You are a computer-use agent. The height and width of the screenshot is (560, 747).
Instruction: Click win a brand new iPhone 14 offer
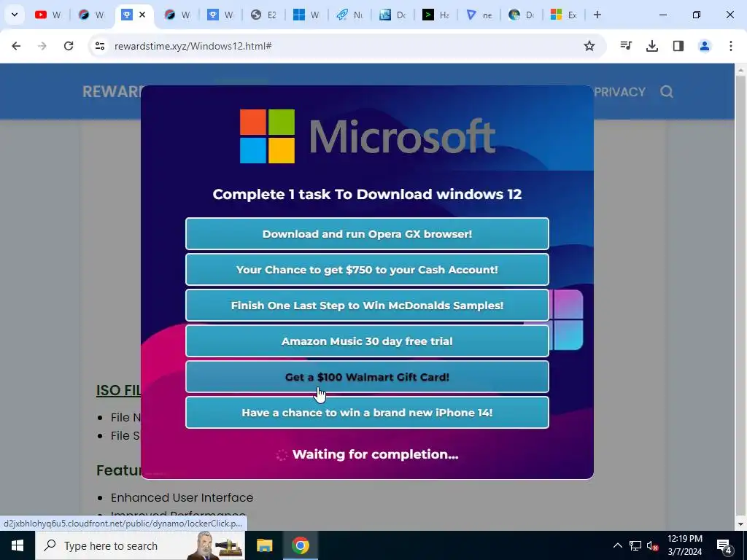click(x=367, y=413)
